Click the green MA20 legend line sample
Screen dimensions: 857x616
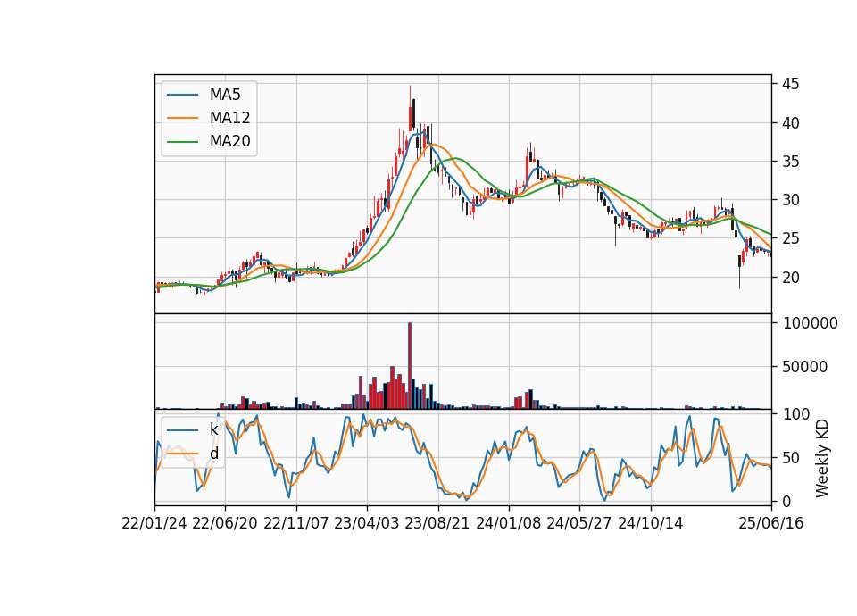click(x=182, y=141)
